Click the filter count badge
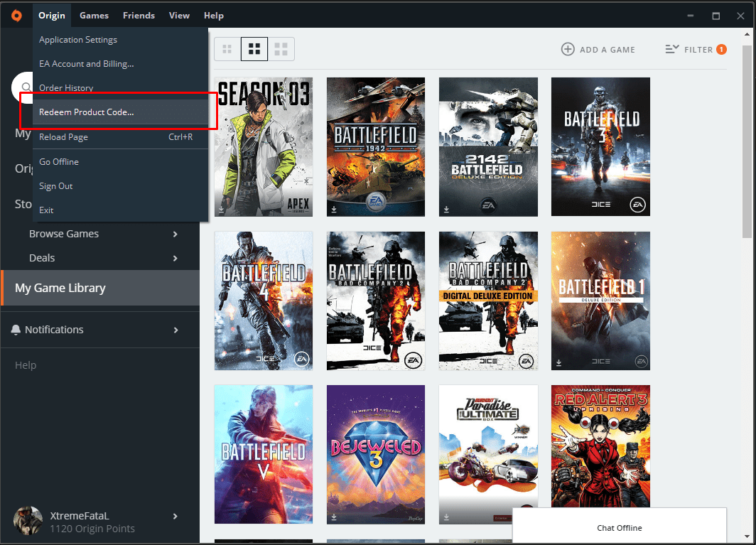 [721, 49]
